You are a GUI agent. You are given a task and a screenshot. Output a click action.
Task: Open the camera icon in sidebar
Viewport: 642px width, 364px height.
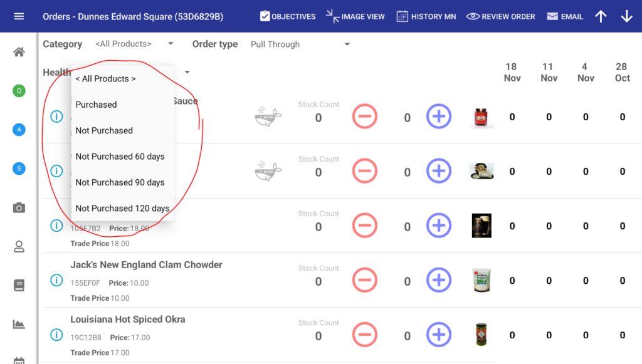(19, 207)
